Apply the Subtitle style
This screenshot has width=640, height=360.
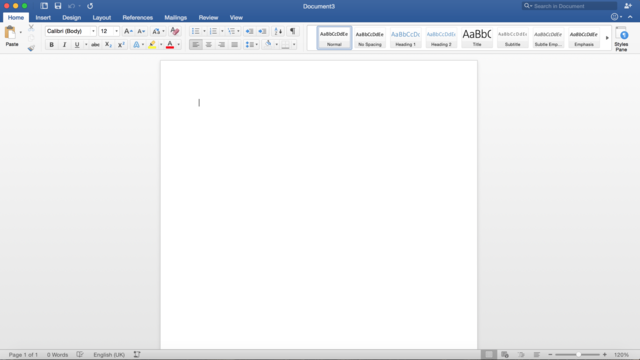(512, 38)
